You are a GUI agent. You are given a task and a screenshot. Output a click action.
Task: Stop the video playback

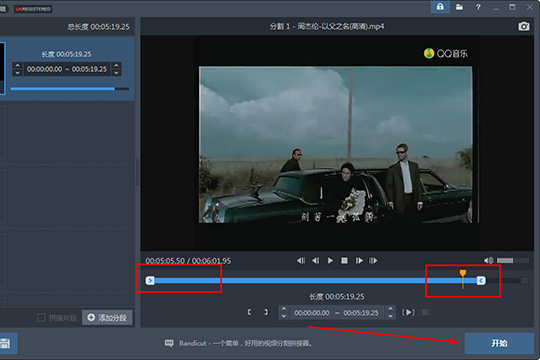pos(344,261)
